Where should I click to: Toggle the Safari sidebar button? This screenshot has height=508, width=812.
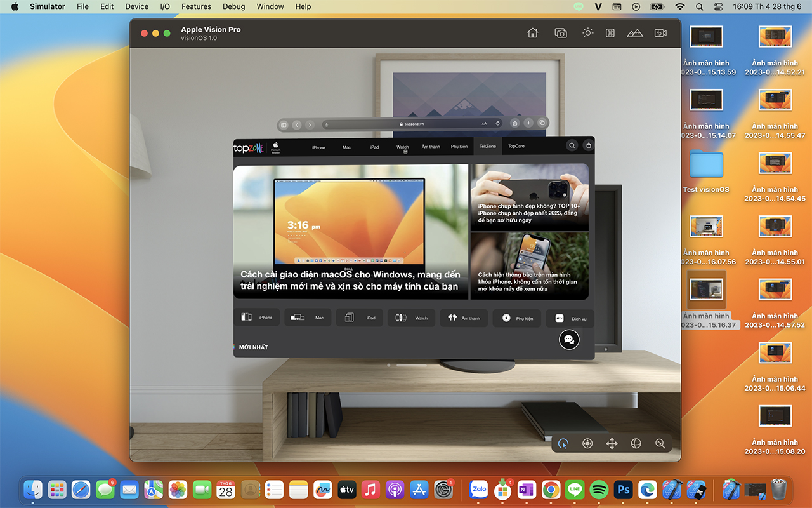click(284, 124)
